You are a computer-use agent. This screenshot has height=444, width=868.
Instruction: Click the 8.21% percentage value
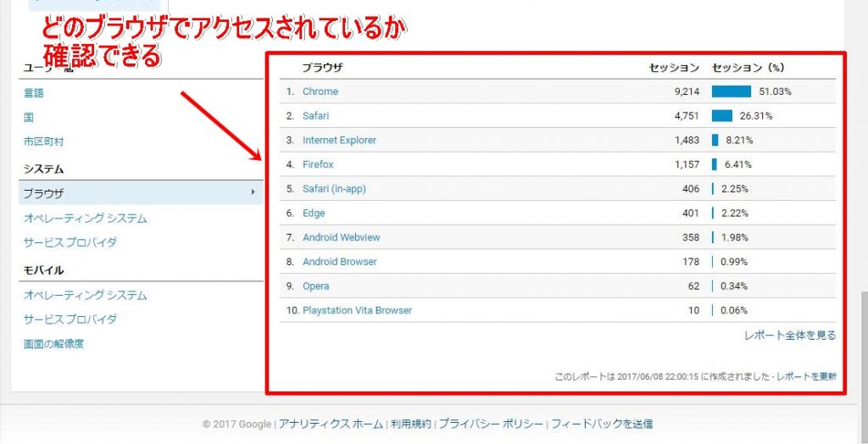(739, 140)
